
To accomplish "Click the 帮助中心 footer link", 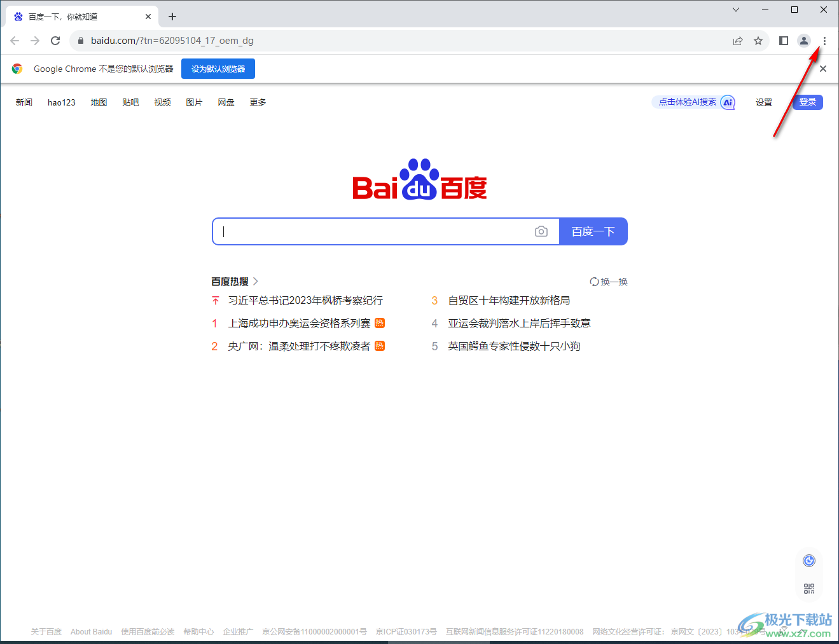I will (x=198, y=632).
